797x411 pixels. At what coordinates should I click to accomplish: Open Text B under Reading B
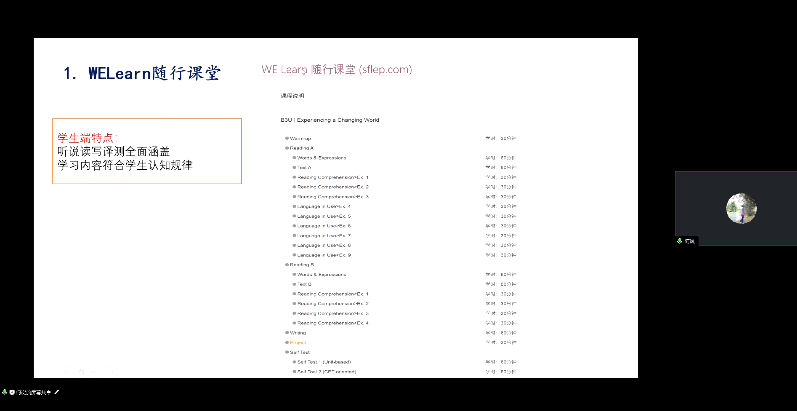click(x=304, y=284)
